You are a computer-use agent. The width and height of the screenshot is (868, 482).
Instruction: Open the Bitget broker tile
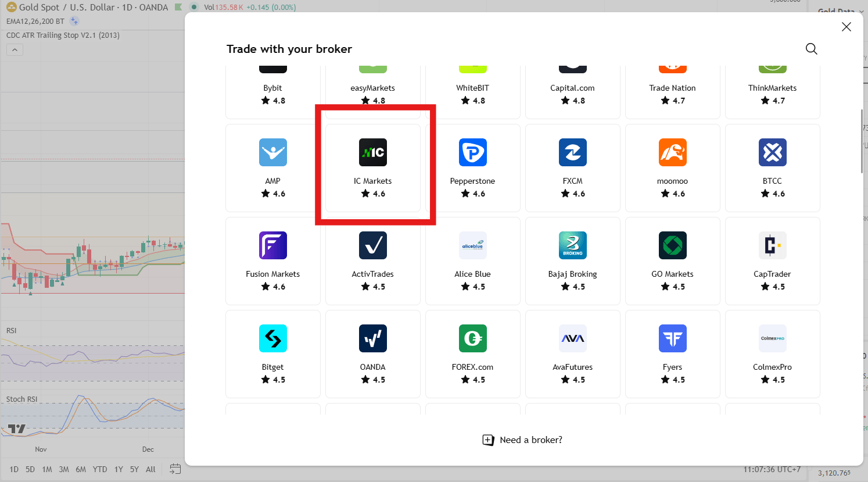[x=272, y=354]
